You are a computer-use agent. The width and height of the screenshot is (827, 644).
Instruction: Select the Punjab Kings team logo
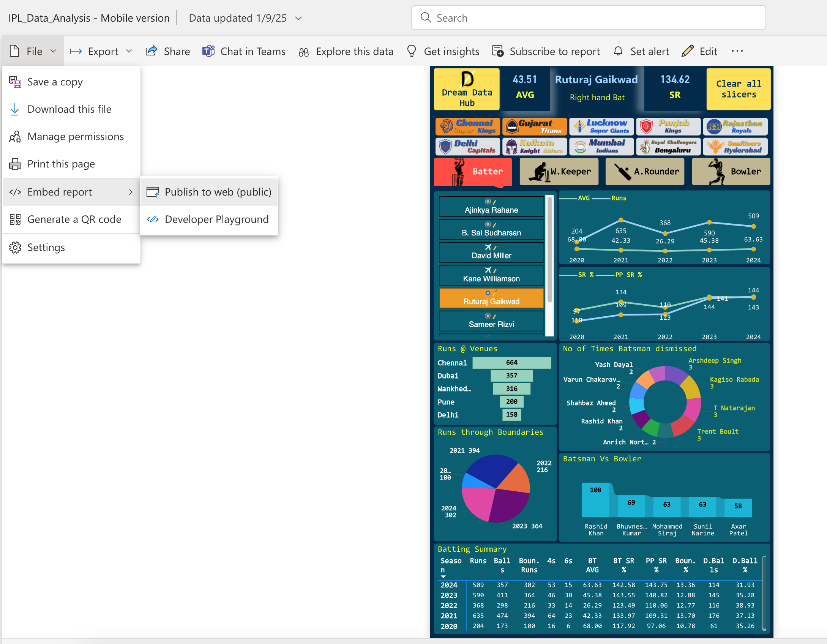[x=668, y=126]
